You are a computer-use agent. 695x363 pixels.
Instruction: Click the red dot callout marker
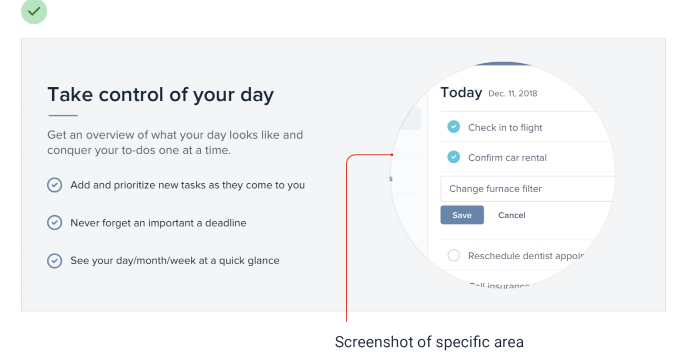[x=392, y=155]
